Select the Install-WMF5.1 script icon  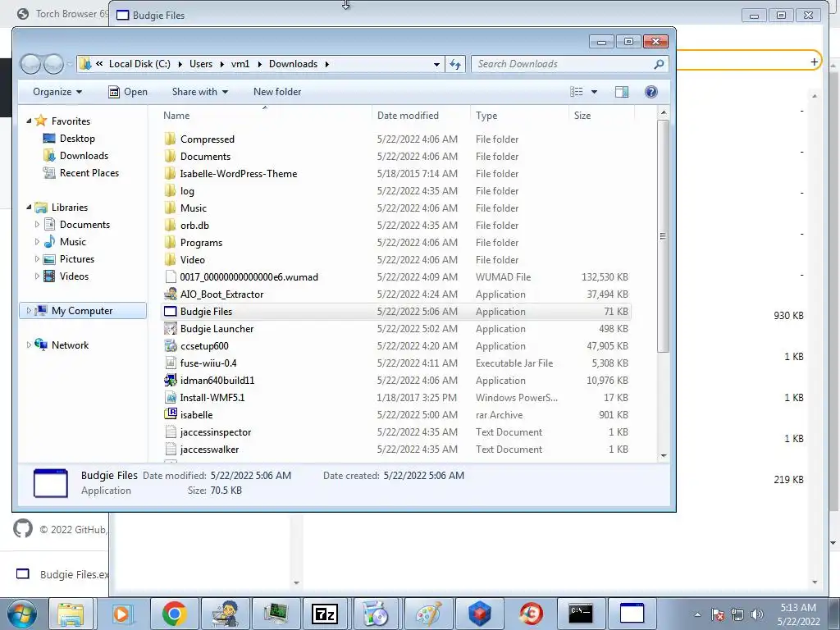click(x=171, y=398)
